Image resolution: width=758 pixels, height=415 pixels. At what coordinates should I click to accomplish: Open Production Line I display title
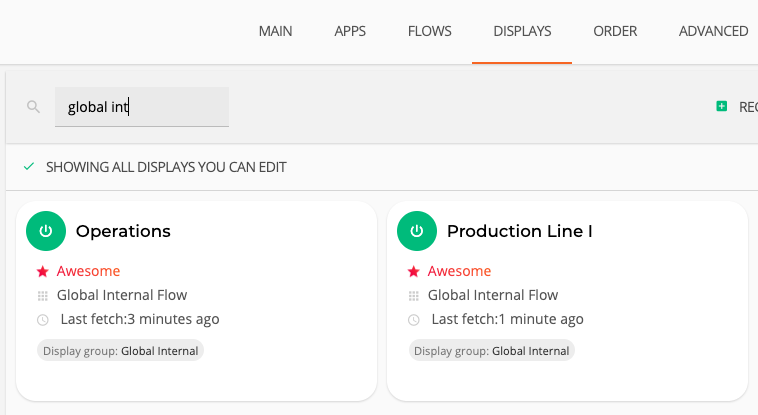(519, 231)
